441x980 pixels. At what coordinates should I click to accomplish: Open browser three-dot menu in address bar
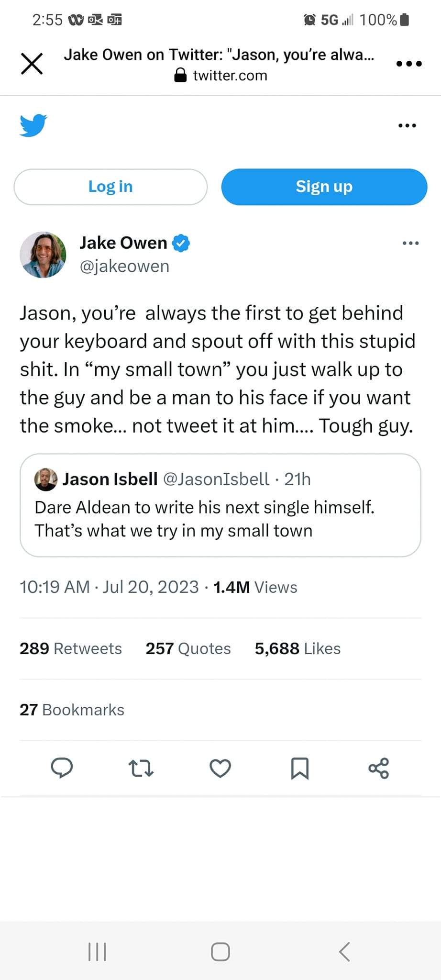pos(409,64)
